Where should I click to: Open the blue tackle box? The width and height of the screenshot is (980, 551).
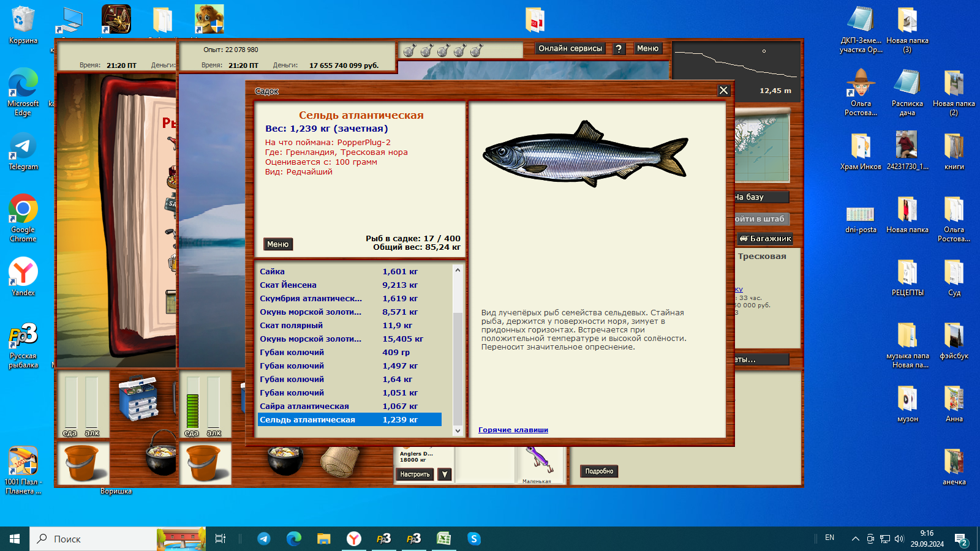tap(139, 399)
